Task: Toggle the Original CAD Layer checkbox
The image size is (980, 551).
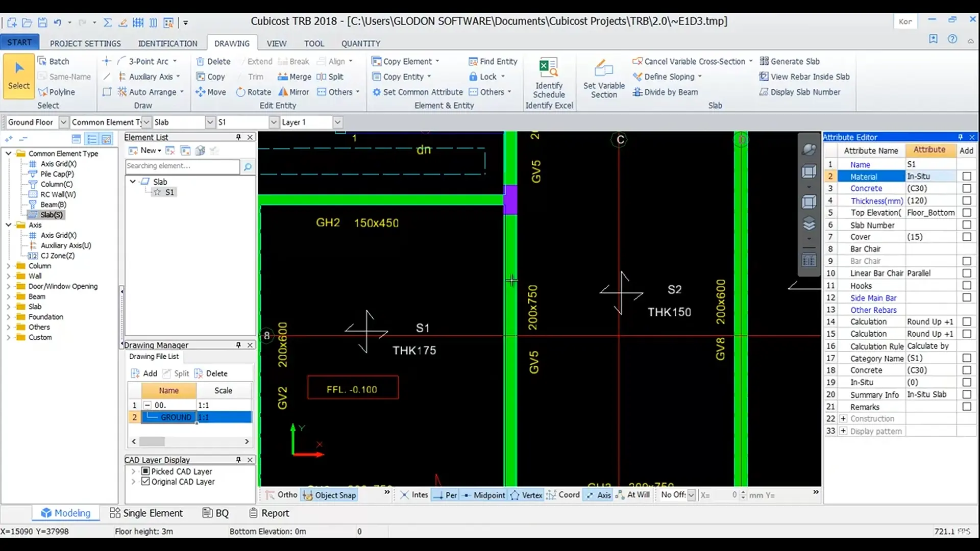Action: coord(145,482)
